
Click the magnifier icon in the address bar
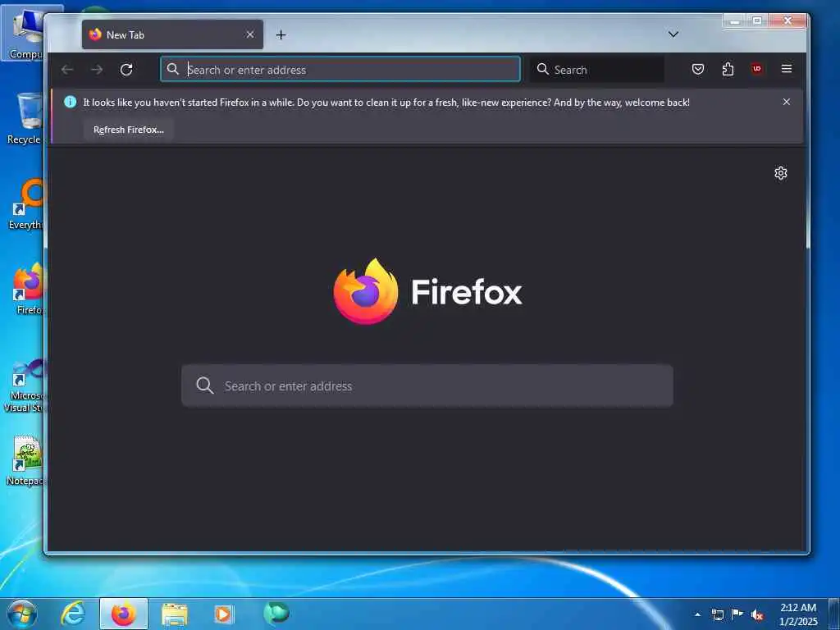[172, 69]
